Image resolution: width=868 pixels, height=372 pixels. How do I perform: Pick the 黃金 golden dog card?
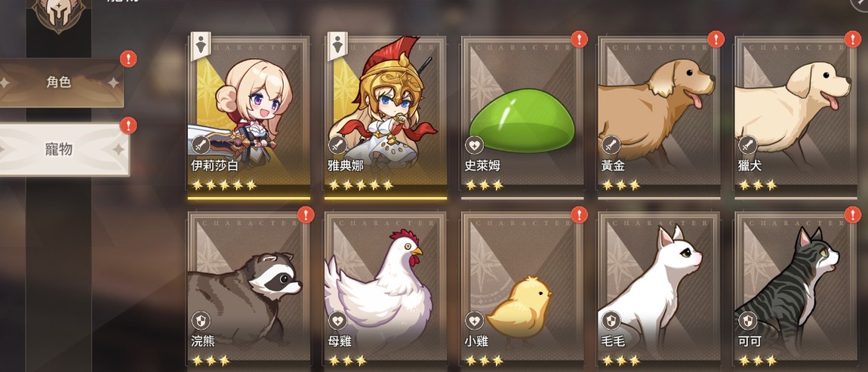[659, 115]
